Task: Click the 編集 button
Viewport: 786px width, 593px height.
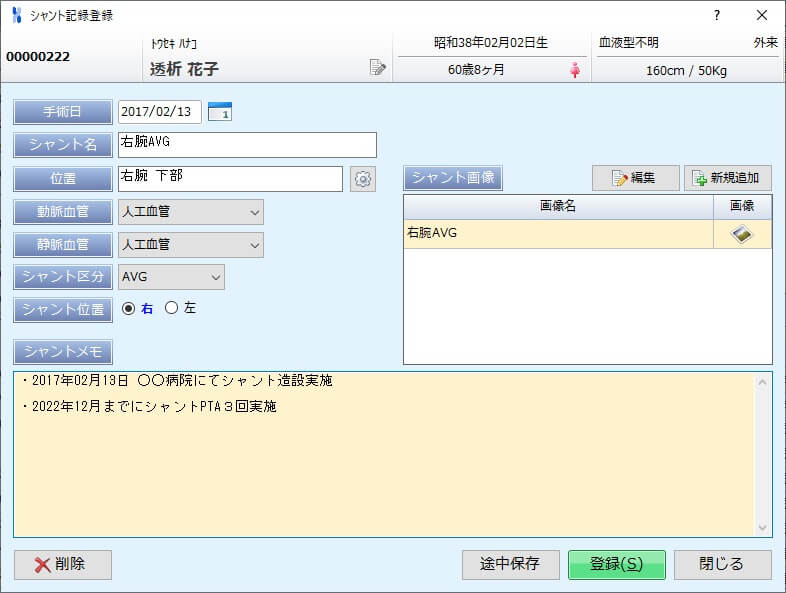Action: point(636,178)
